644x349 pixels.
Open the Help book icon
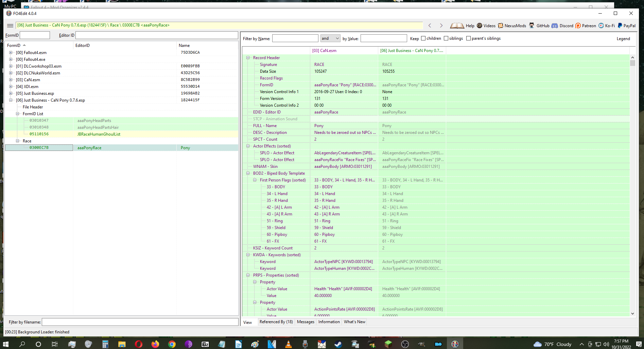click(457, 25)
